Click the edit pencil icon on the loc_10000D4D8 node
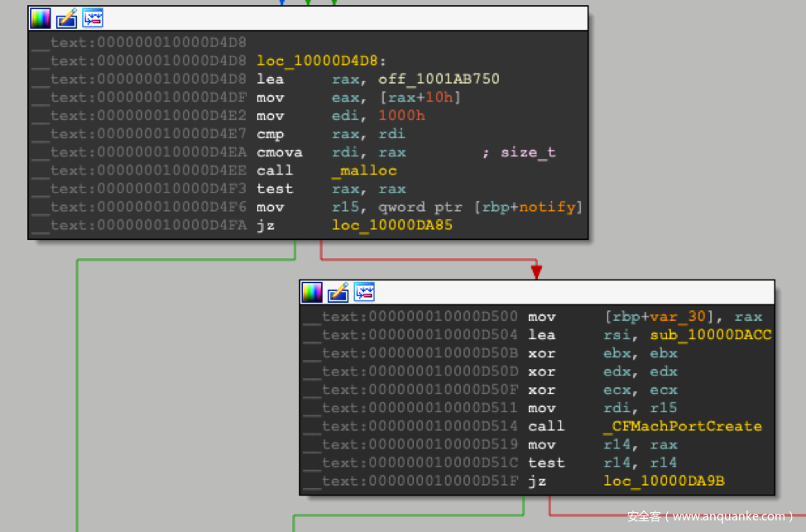 [x=66, y=18]
